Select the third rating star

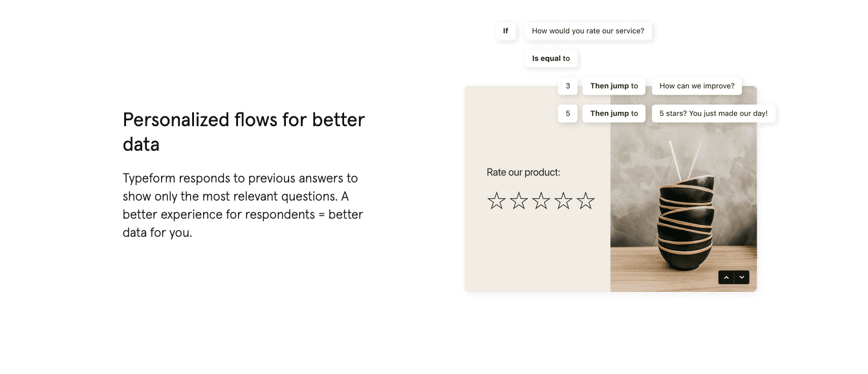pos(541,201)
